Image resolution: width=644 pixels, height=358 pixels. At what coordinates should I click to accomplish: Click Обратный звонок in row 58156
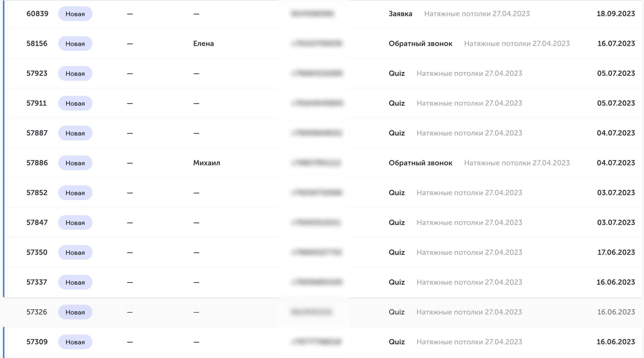[420, 44]
